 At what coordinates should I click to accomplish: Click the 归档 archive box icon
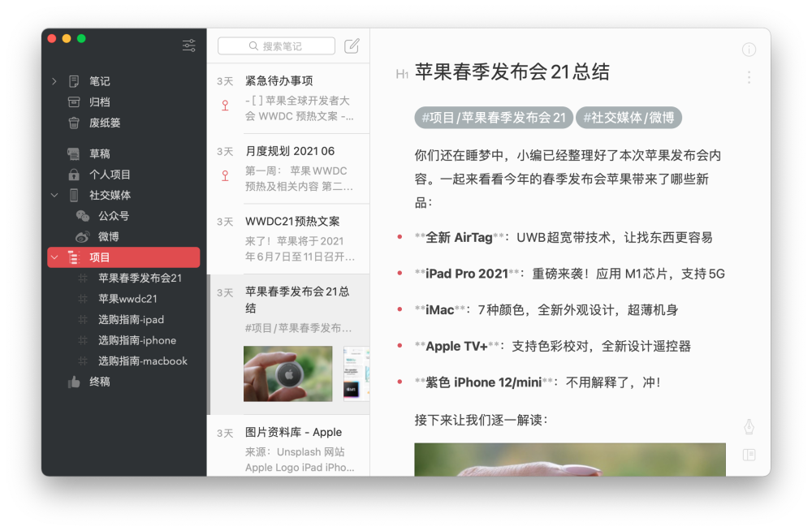pos(74,102)
